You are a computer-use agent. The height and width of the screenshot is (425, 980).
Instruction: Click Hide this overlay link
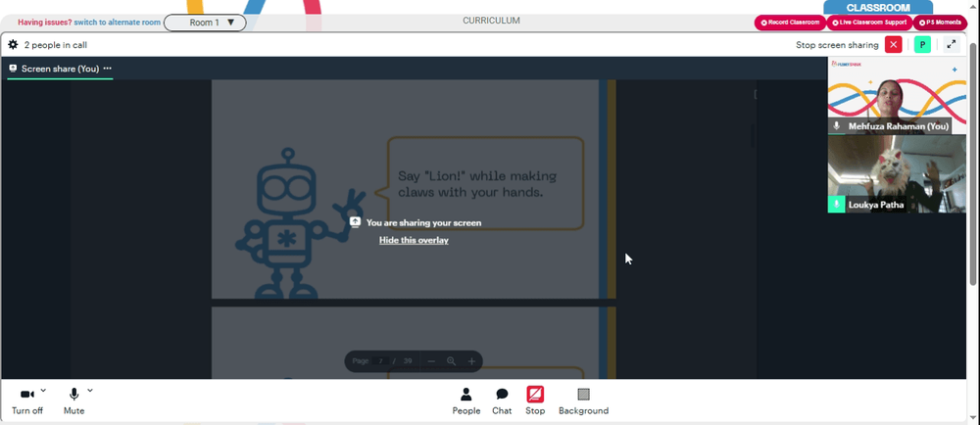tap(414, 240)
